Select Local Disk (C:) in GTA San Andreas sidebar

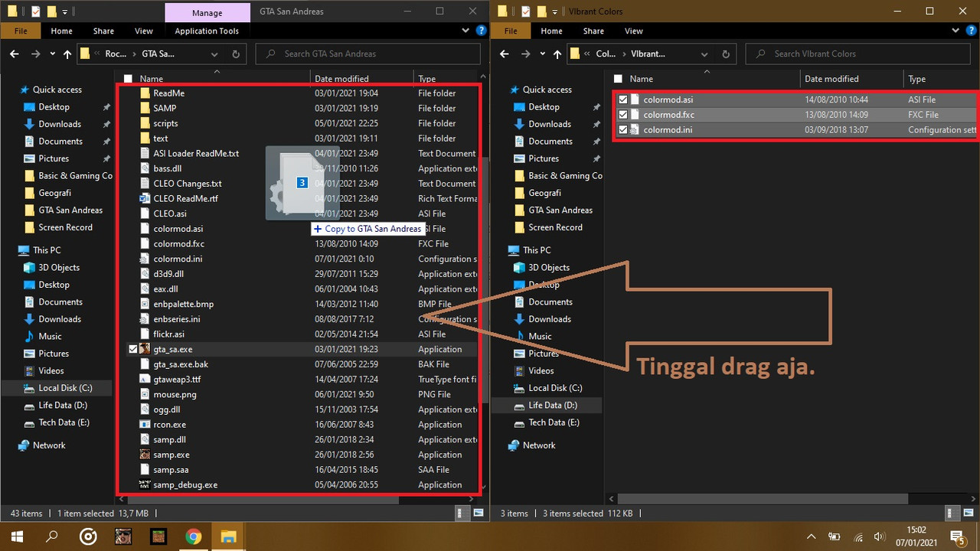tap(65, 388)
